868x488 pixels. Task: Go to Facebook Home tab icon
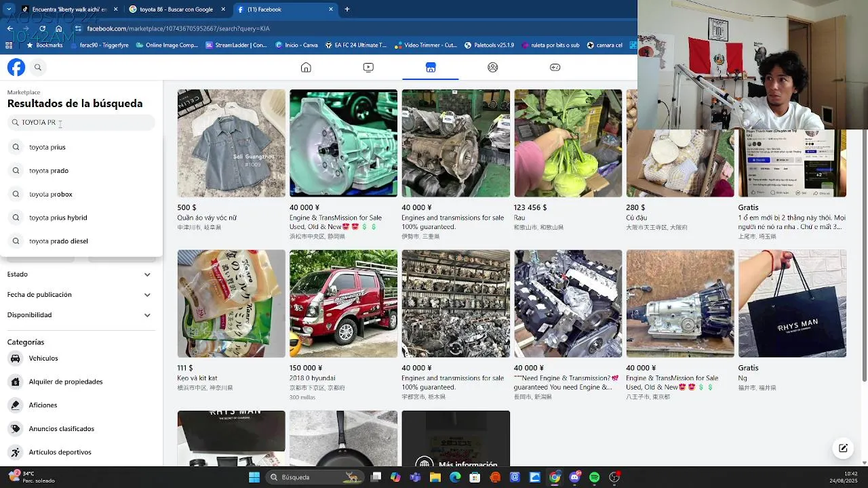[306, 67]
